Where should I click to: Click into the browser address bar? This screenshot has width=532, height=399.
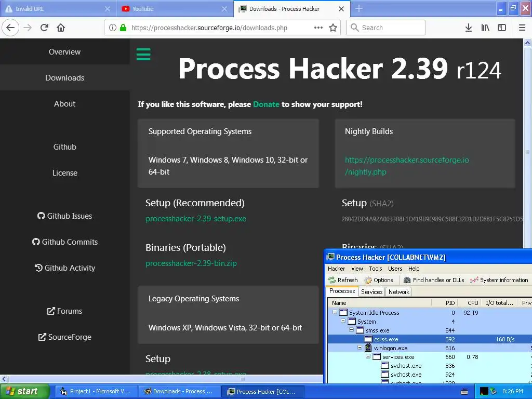pyautogui.click(x=222, y=28)
